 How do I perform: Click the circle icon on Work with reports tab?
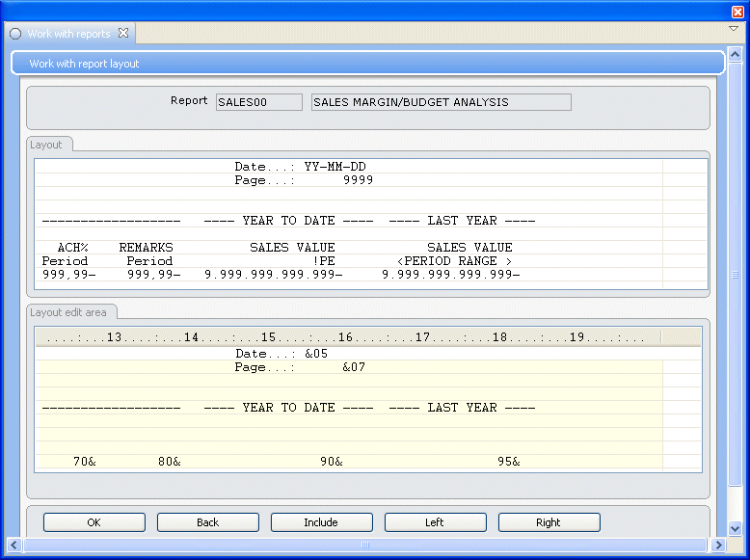coord(15,34)
